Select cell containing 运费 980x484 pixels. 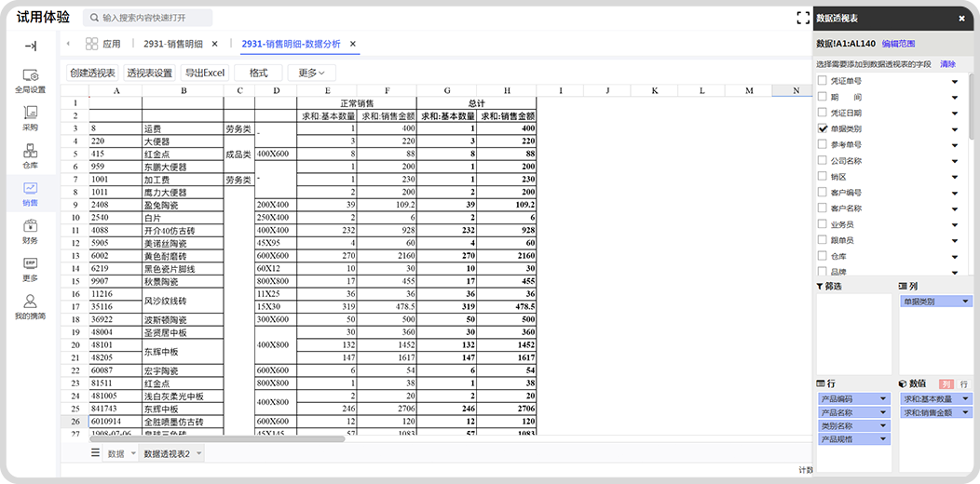[x=183, y=128]
